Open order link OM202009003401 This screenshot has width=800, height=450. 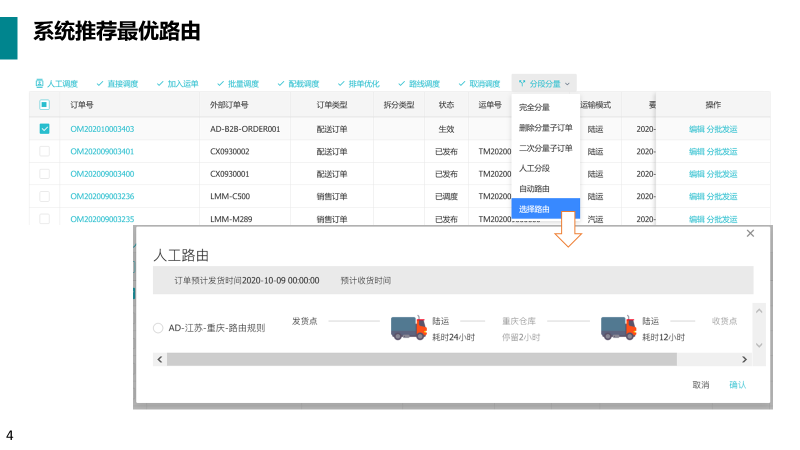(x=102, y=151)
